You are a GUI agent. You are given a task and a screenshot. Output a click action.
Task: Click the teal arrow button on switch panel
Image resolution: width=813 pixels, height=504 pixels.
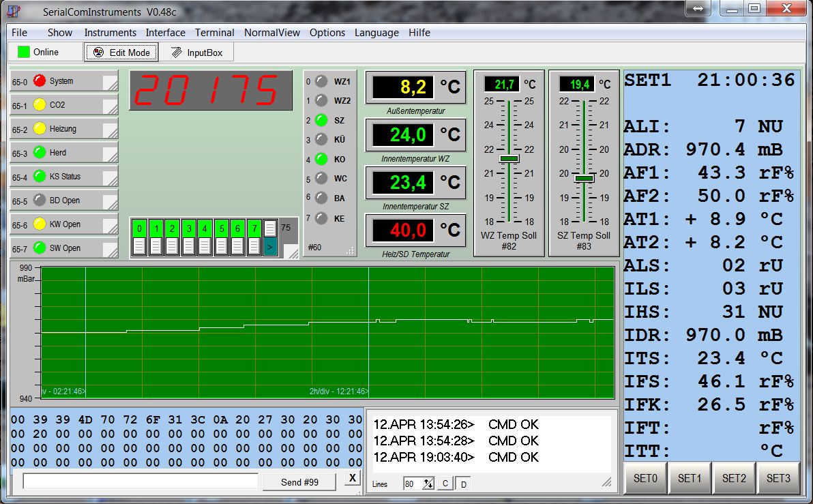pyautogui.click(x=270, y=247)
